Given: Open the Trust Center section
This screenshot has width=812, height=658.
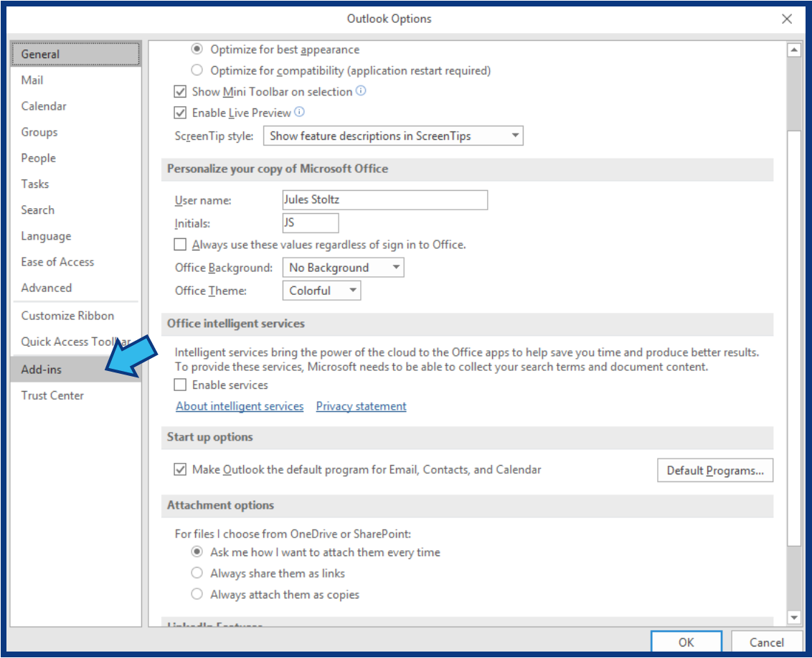Looking at the screenshot, I should 52,395.
